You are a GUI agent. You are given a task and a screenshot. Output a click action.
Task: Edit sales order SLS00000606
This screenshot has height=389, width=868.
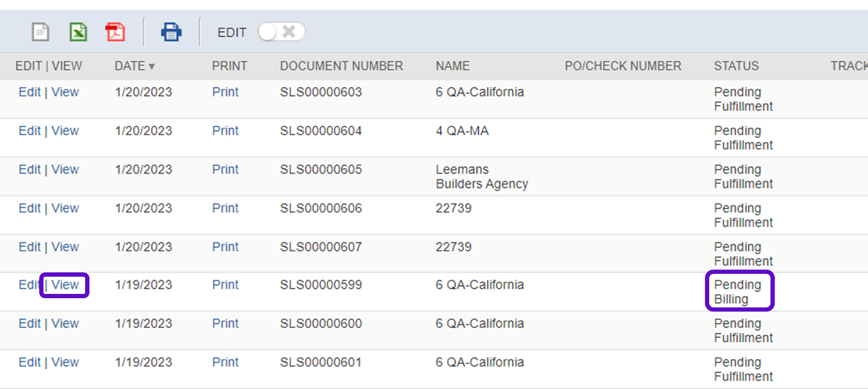pyautogui.click(x=29, y=208)
